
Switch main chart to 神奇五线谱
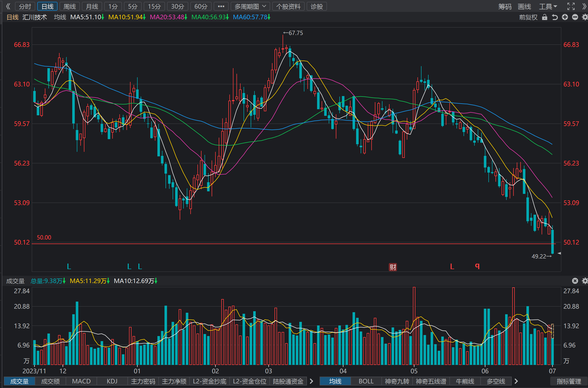pos(431,381)
